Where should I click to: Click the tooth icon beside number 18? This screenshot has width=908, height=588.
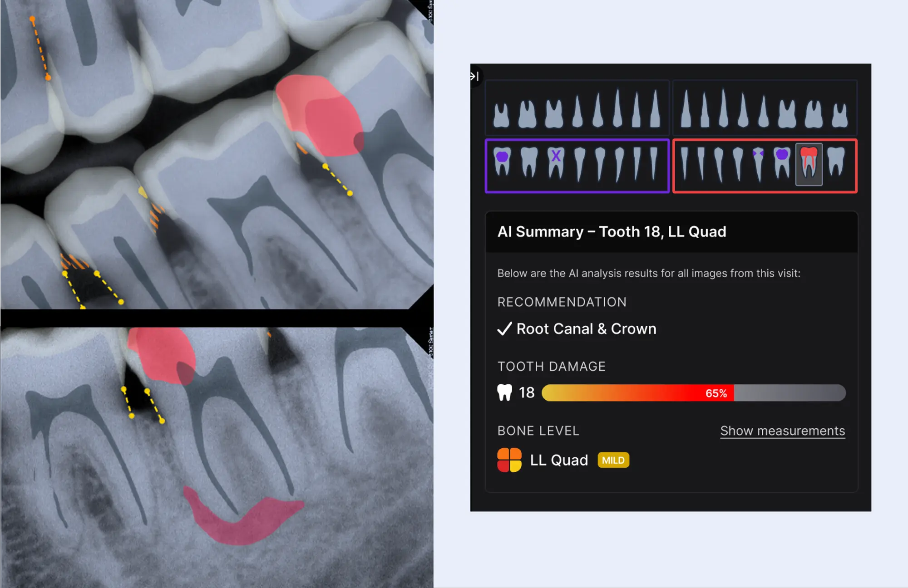[504, 392]
